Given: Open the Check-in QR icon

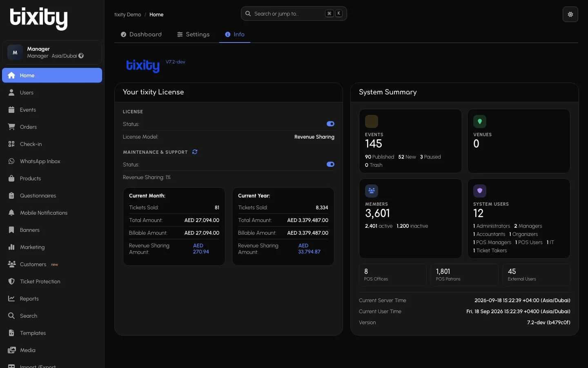Looking at the screenshot, I should point(11,144).
